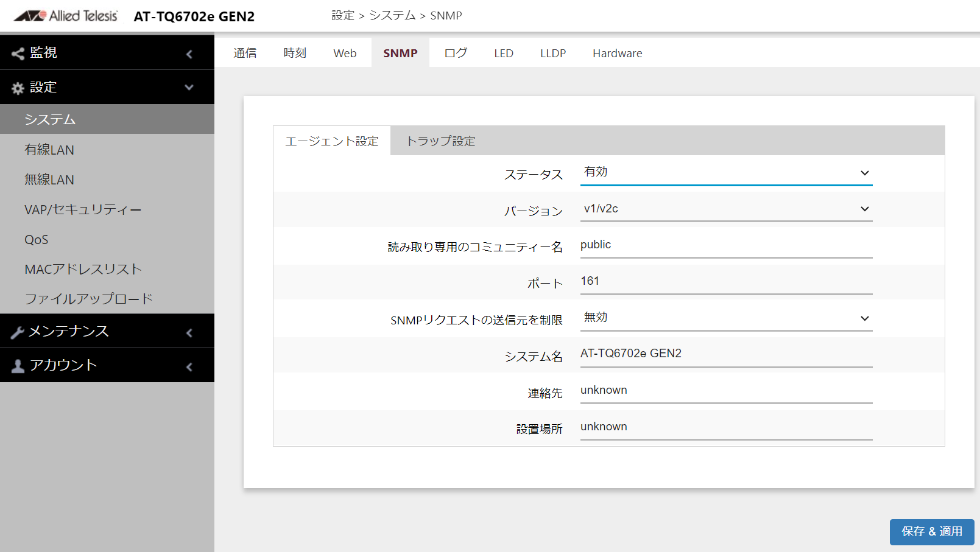The image size is (980, 552).
Task: Open the トラップ設定 sub-tab
Action: [x=440, y=141]
